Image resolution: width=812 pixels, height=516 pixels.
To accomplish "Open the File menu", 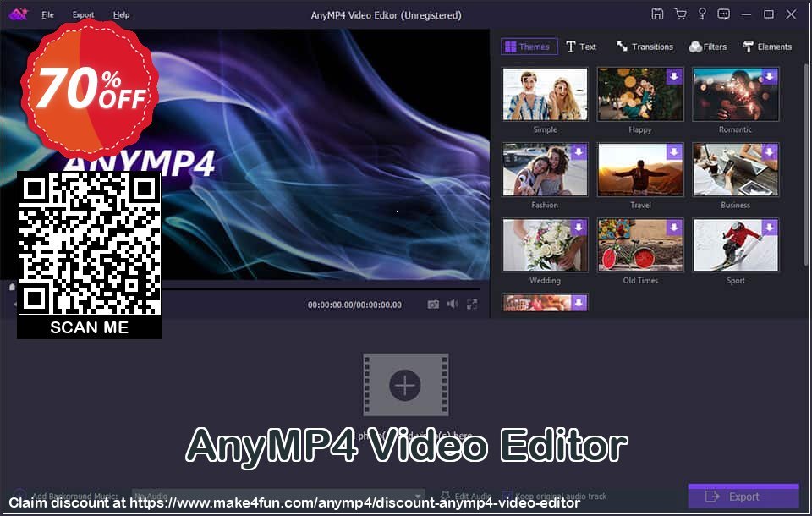I will [x=47, y=15].
